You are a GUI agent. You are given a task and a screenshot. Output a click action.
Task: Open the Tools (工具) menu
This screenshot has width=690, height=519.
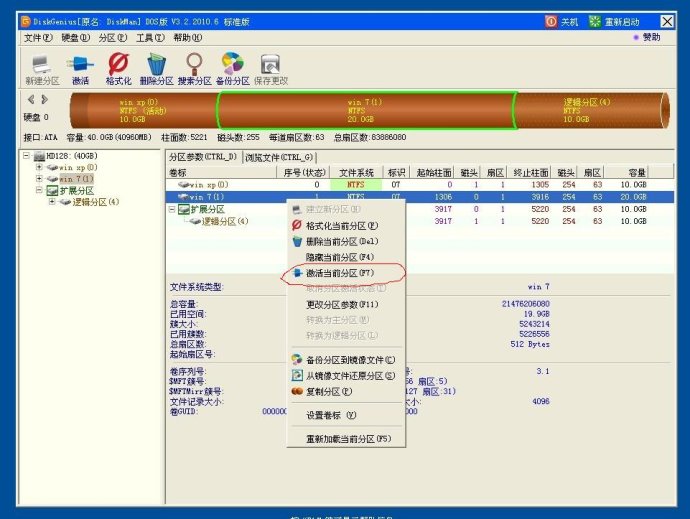pyautogui.click(x=150, y=38)
